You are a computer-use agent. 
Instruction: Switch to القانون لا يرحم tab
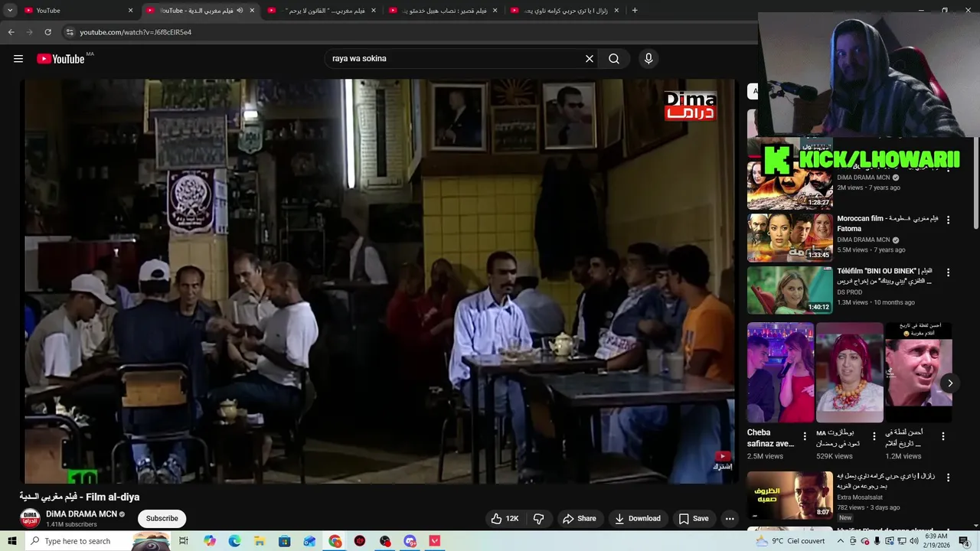[x=322, y=10]
